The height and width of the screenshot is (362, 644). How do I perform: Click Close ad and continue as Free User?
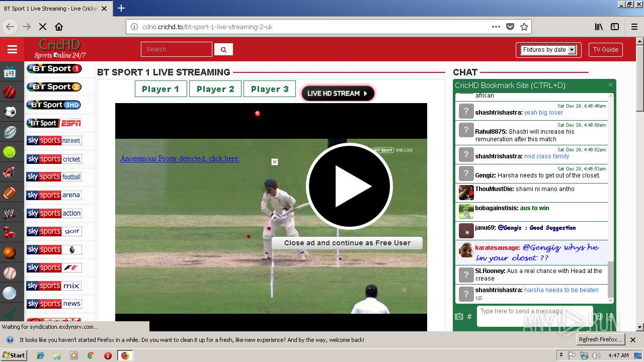tap(347, 243)
